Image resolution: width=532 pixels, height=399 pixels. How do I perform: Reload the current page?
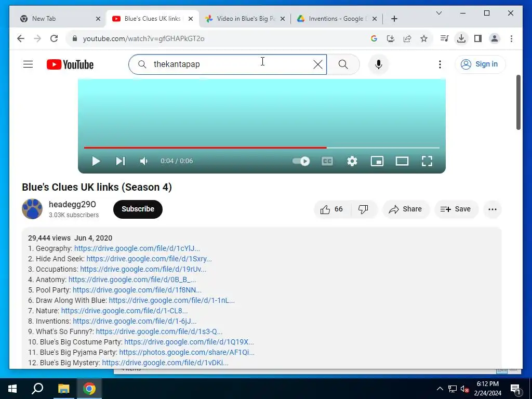(x=54, y=38)
